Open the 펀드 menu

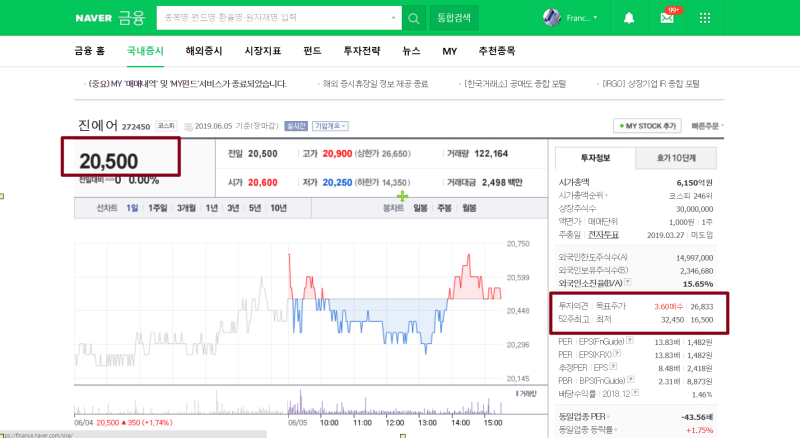pyautogui.click(x=312, y=51)
